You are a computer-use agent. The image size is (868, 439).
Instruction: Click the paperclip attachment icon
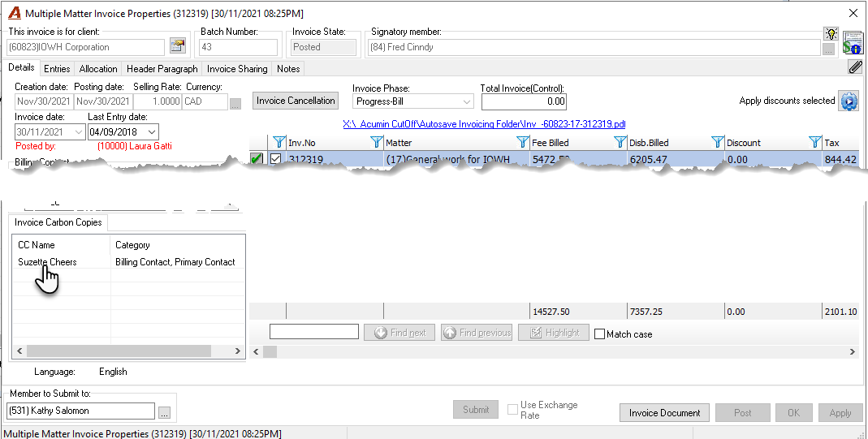[x=855, y=67]
